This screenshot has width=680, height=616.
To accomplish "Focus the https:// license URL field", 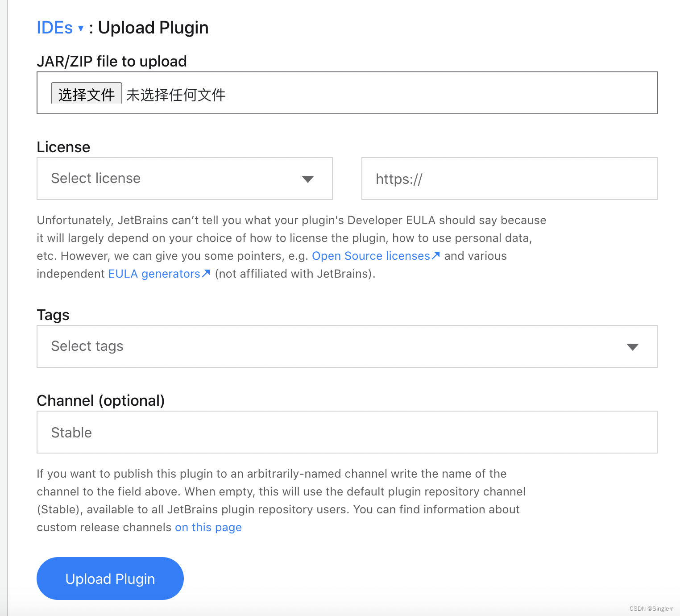I will tap(510, 179).
